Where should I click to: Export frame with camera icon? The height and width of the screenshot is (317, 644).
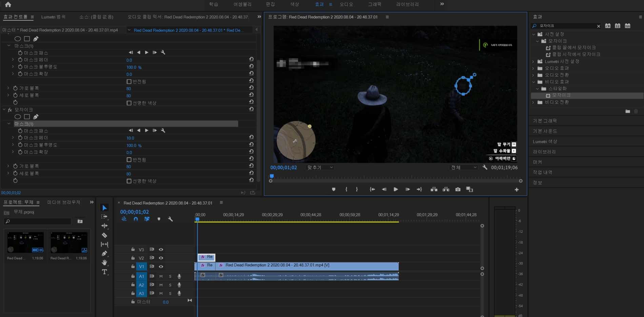458,189
